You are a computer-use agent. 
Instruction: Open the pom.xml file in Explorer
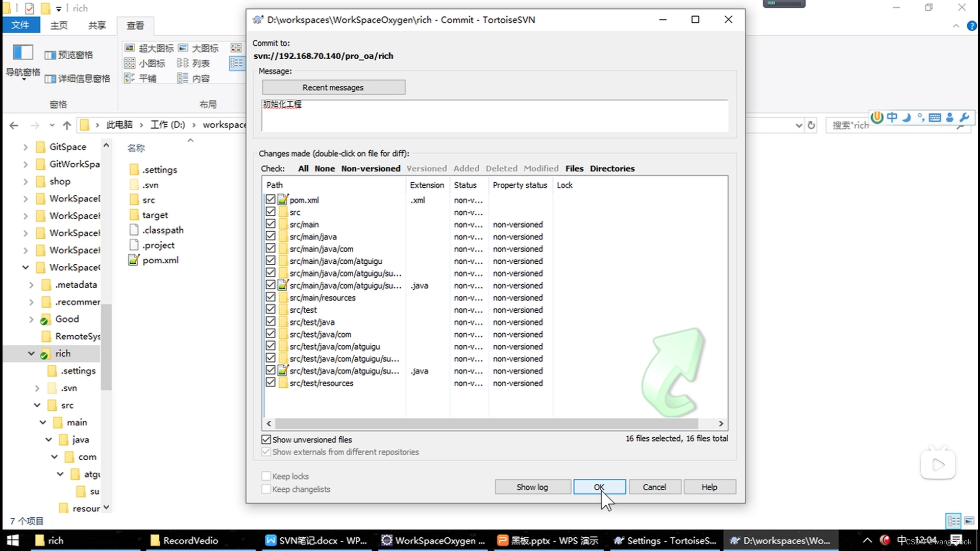(x=154, y=260)
